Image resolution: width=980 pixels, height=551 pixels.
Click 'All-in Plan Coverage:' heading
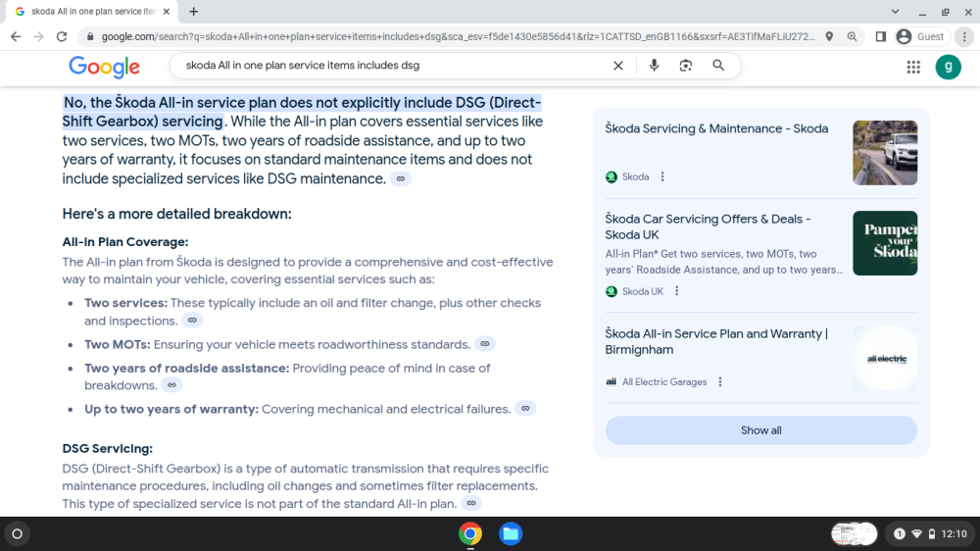coord(125,242)
